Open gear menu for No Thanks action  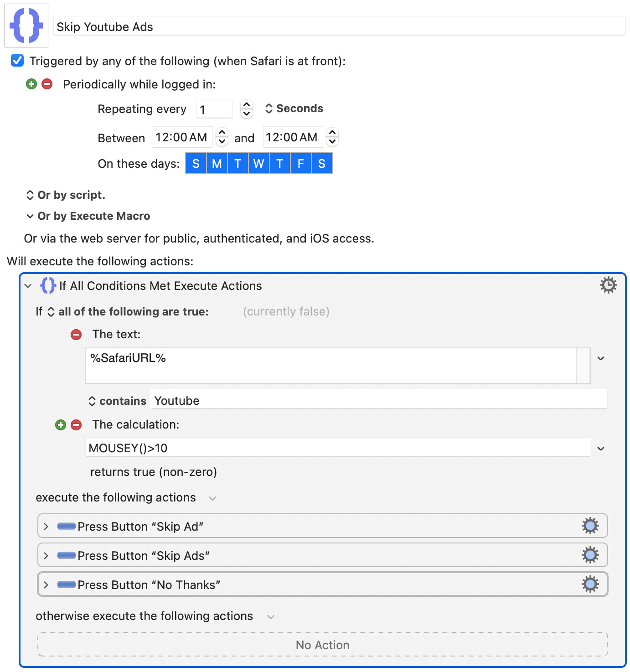point(590,584)
